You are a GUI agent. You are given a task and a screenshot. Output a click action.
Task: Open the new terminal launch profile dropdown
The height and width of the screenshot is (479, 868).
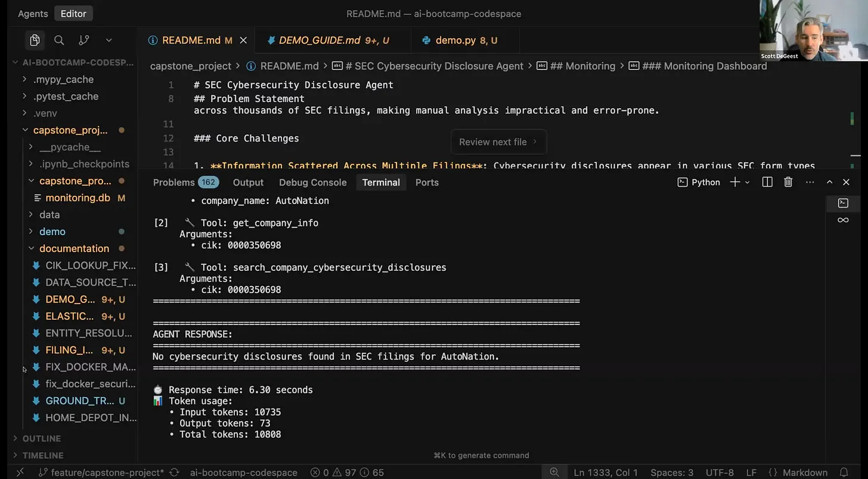click(748, 183)
